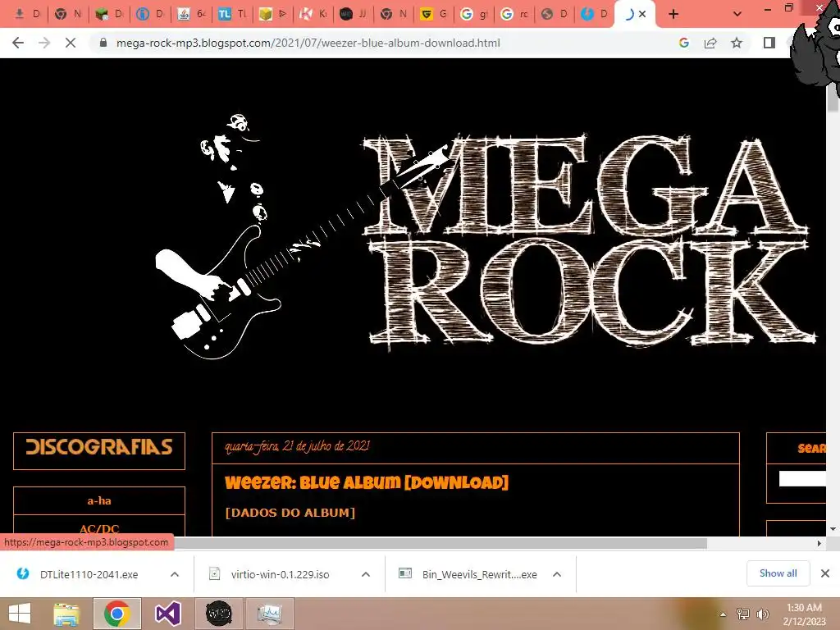Image resolution: width=840 pixels, height=630 pixels.
Task: Click the DISCOGRAFIAS sidebar heading
Action: (x=99, y=447)
